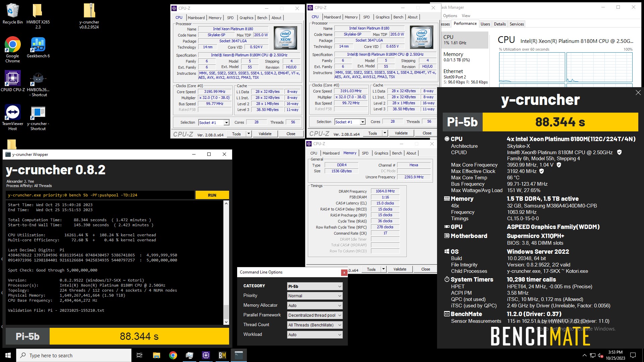Close the Command Line Options window

(344, 273)
